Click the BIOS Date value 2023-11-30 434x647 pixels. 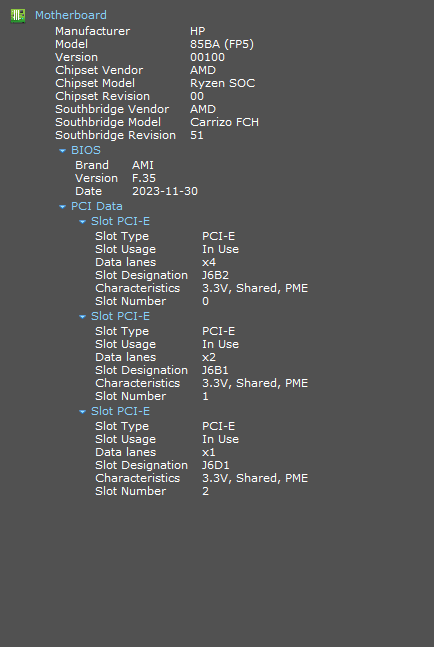pyautogui.click(x=165, y=191)
